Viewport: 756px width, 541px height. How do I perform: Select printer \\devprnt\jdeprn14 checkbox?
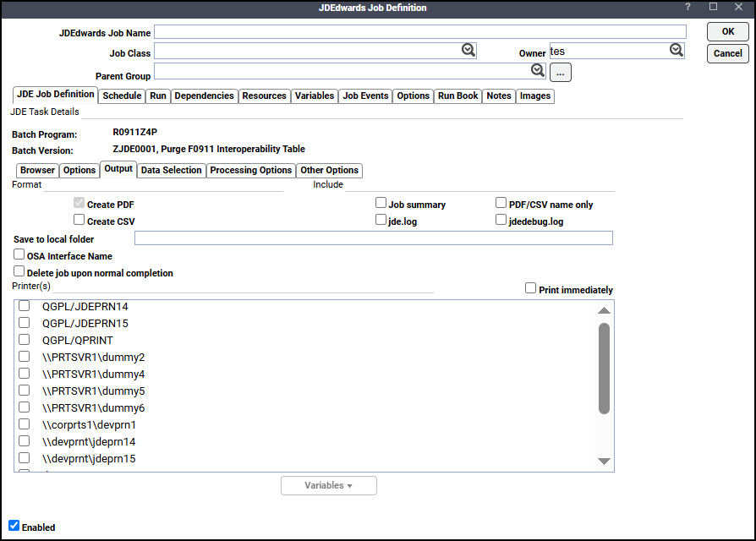25,440
